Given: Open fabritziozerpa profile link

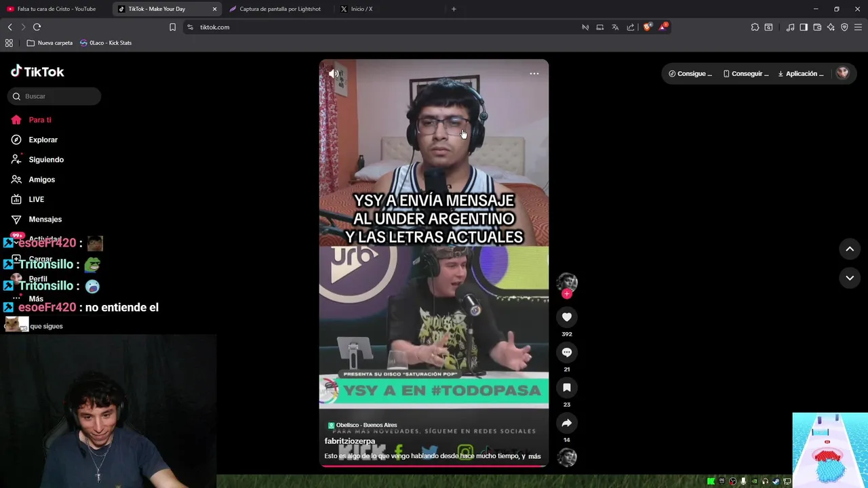Looking at the screenshot, I should coord(350,441).
